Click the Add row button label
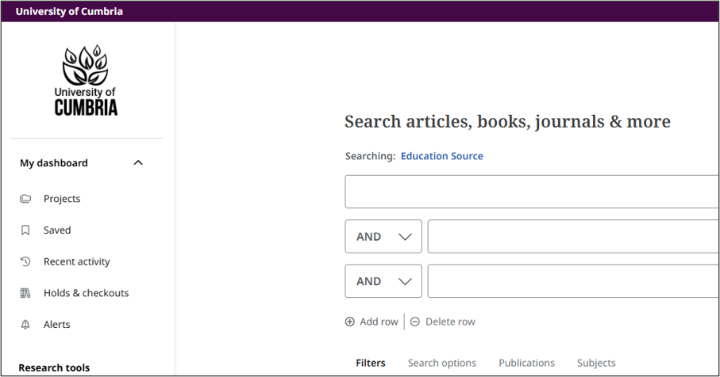 coord(379,321)
